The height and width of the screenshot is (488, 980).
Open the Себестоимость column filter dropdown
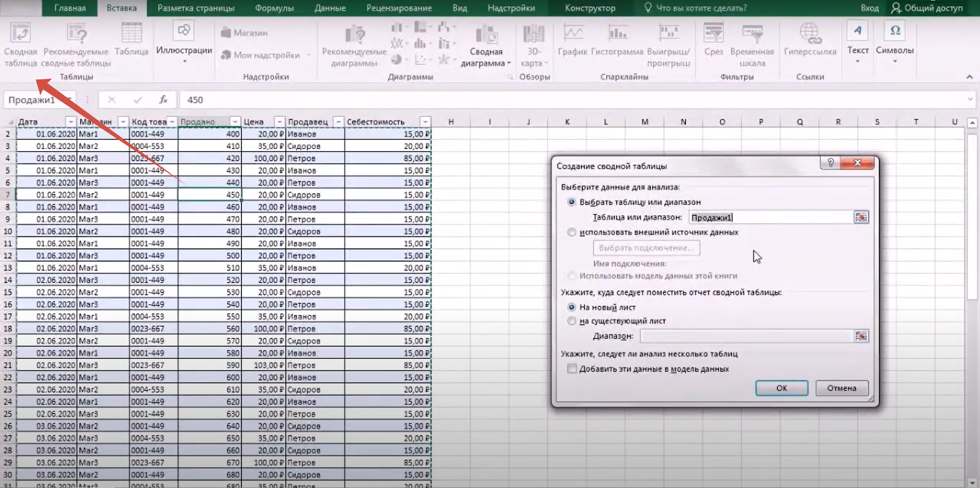click(x=425, y=122)
